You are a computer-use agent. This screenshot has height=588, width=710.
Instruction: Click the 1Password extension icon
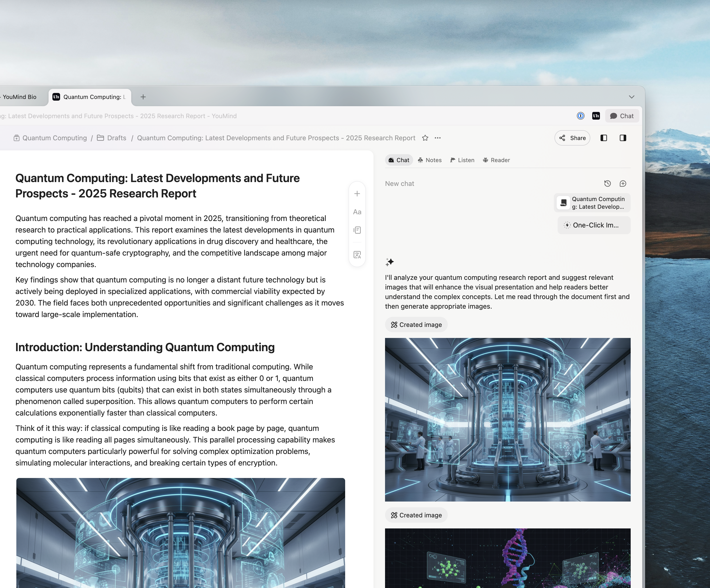click(x=580, y=116)
